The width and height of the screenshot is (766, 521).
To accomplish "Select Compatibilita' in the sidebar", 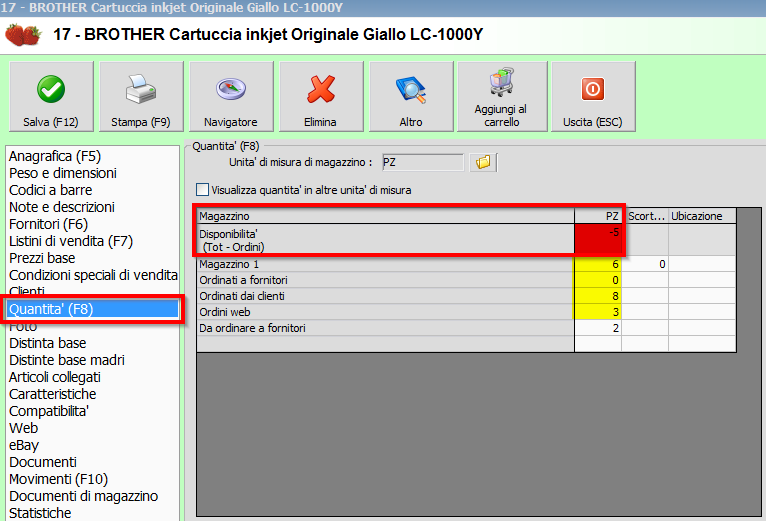I will (x=49, y=411).
